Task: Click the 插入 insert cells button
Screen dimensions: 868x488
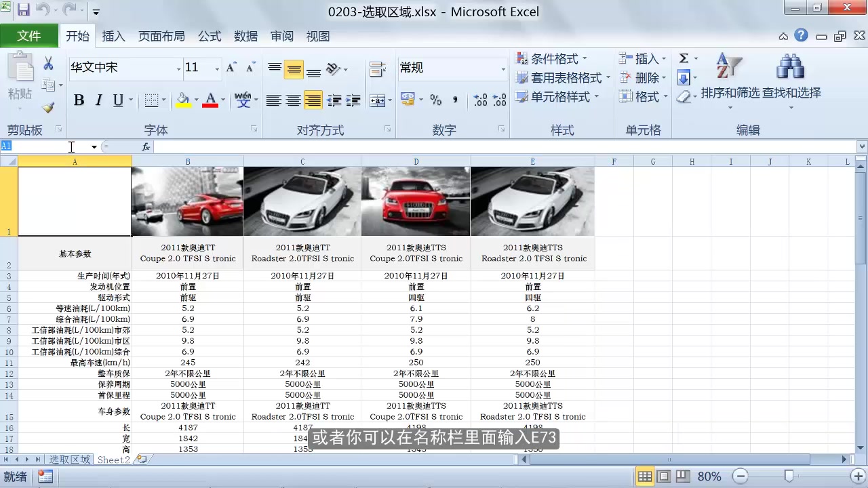Action: (x=642, y=59)
